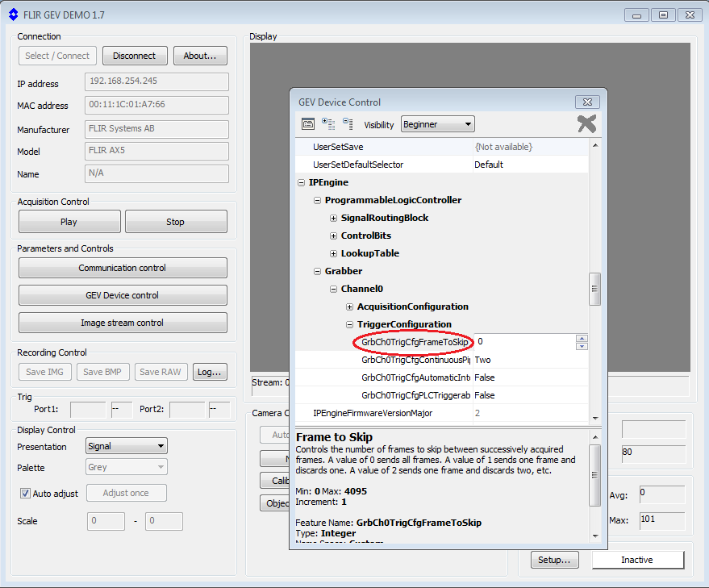Click the About... button
The image size is (709, 588).
[x=200, y=56]
